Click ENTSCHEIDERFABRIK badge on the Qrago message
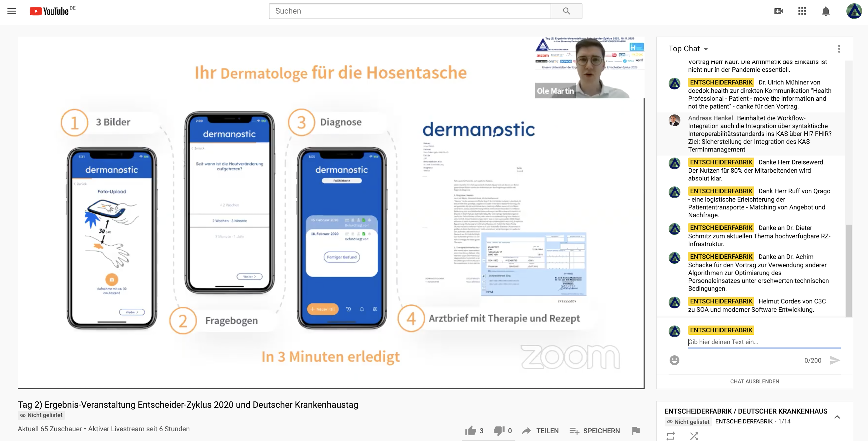The image size is (868, 441). tap(721, 191)
